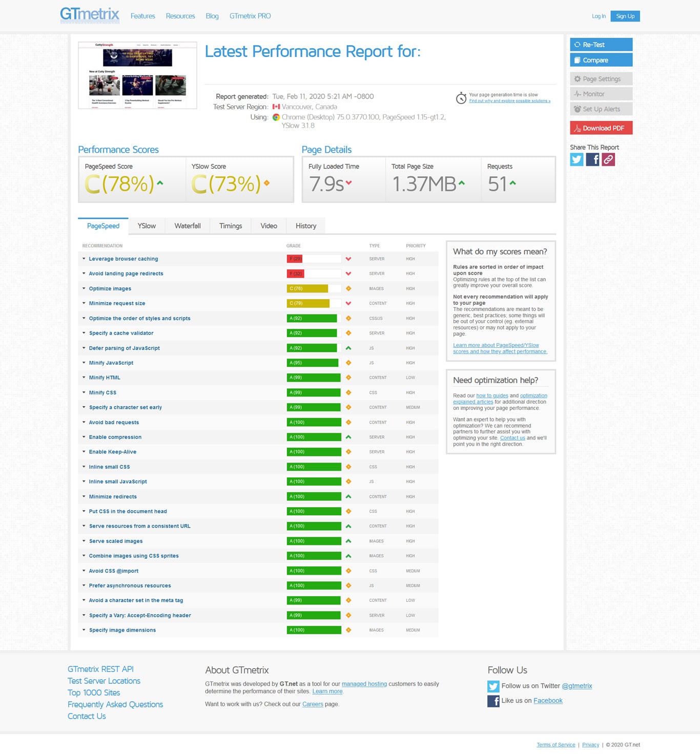The width and height of the screenshot is (700, 755).
Task: Share report via Facebook icon
Action: pyautogui.click(x=592, y=159)
